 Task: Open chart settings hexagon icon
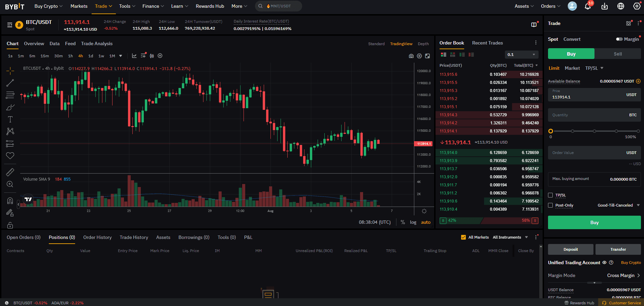pos(419,56)
